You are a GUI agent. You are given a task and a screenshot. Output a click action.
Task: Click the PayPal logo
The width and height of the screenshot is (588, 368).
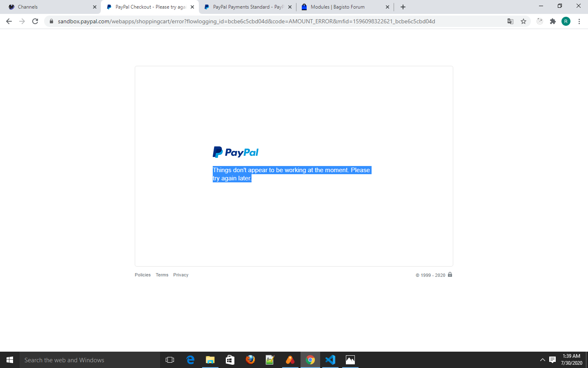[x=236, y=152]
